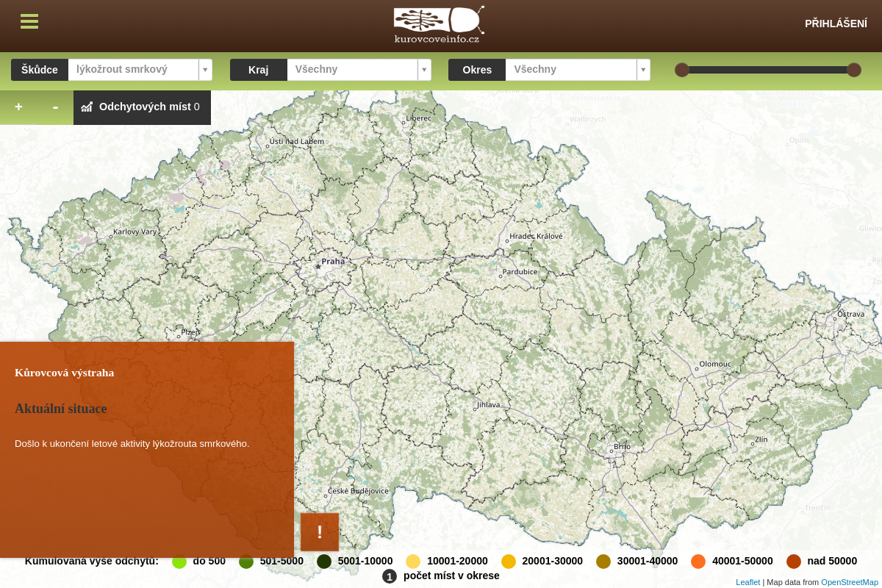Screen dimensions: 882x588
Task: Expand the Okres dropdown arrow
Action: pos(643,70)
